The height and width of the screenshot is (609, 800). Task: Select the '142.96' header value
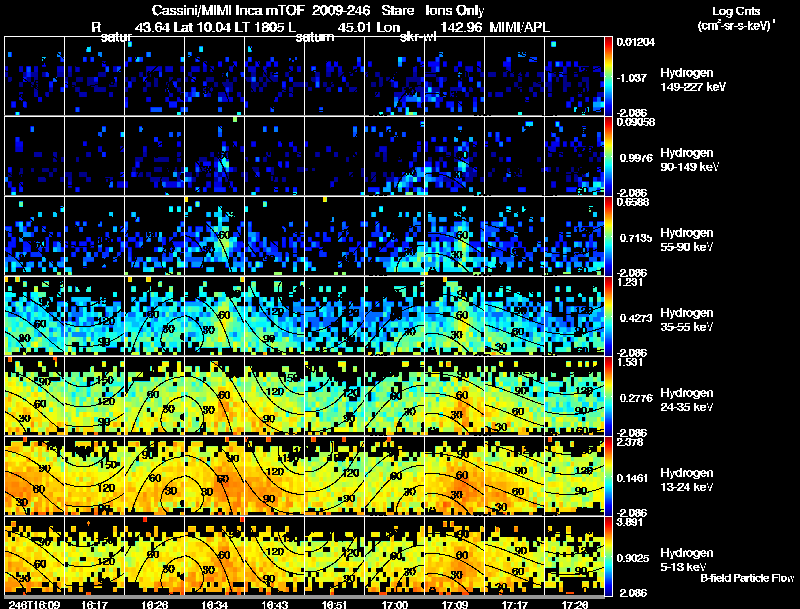click(461, 27)
